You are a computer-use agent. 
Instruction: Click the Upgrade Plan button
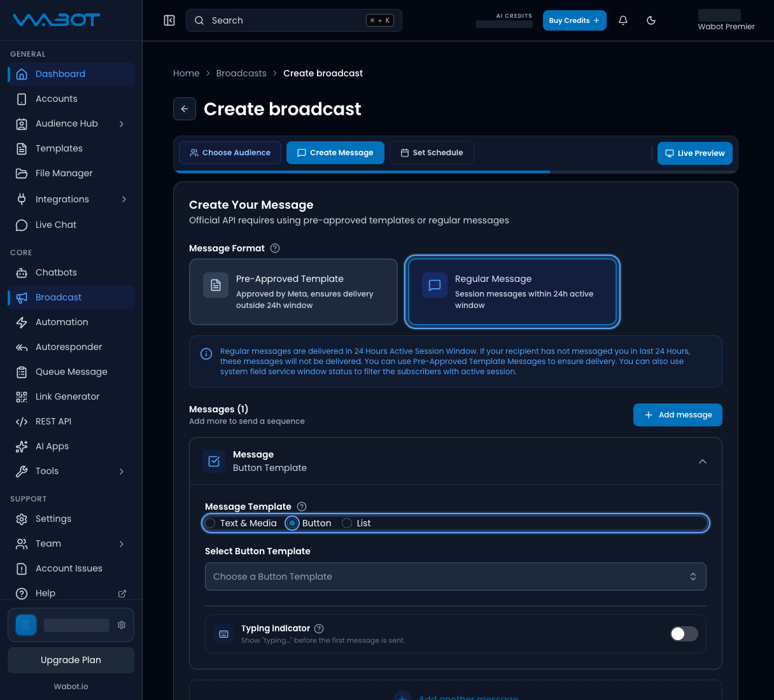[x=71, y=660]
